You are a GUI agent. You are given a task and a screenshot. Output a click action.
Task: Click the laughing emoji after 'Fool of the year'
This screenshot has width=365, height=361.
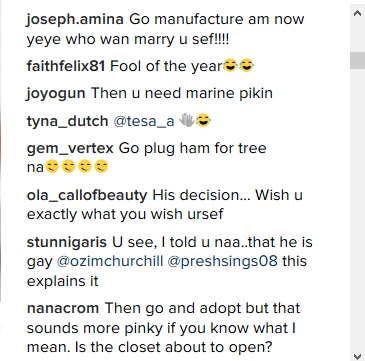[229, 66]
